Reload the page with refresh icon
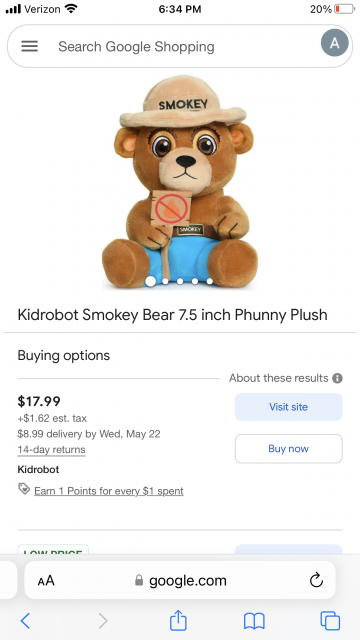 pyautogui.click(x=316, y=580)
